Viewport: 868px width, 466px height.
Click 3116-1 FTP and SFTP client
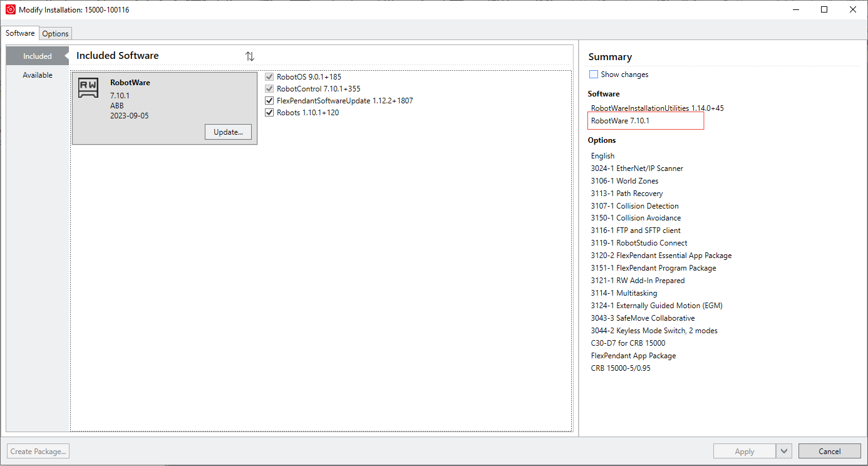point(636,230)
